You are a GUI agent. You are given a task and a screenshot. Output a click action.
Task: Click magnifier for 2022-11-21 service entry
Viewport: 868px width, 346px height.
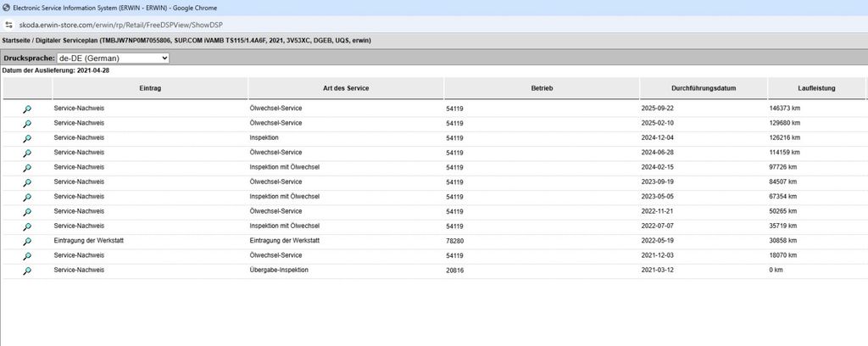pos(27,212)
